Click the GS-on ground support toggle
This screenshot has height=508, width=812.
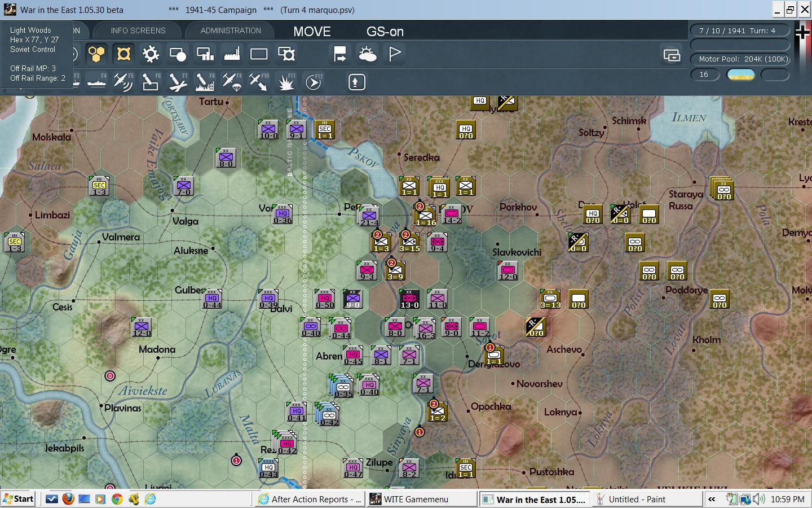point(385,32)
